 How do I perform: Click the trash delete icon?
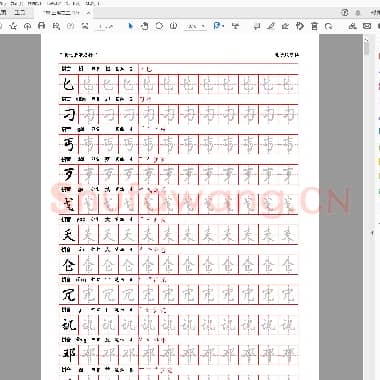tap(314, 26)
